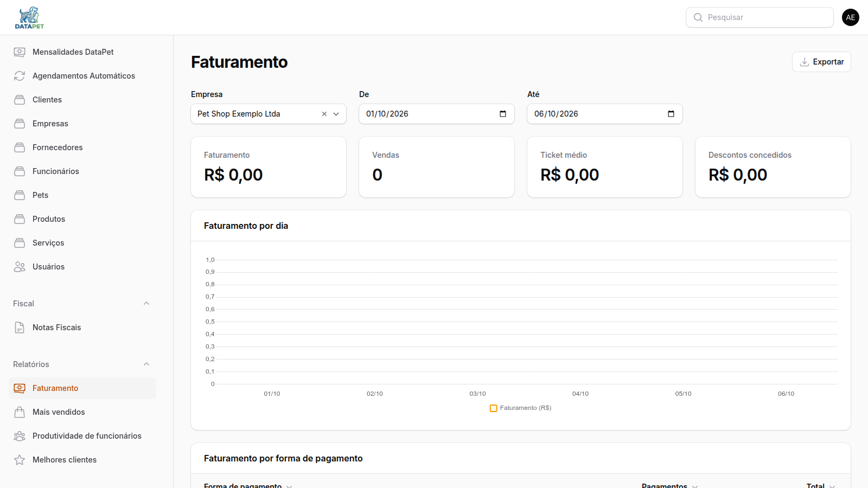Click the De date field 01/10/2026
Viewport: 868px width, 488px height.
[437, 114]
